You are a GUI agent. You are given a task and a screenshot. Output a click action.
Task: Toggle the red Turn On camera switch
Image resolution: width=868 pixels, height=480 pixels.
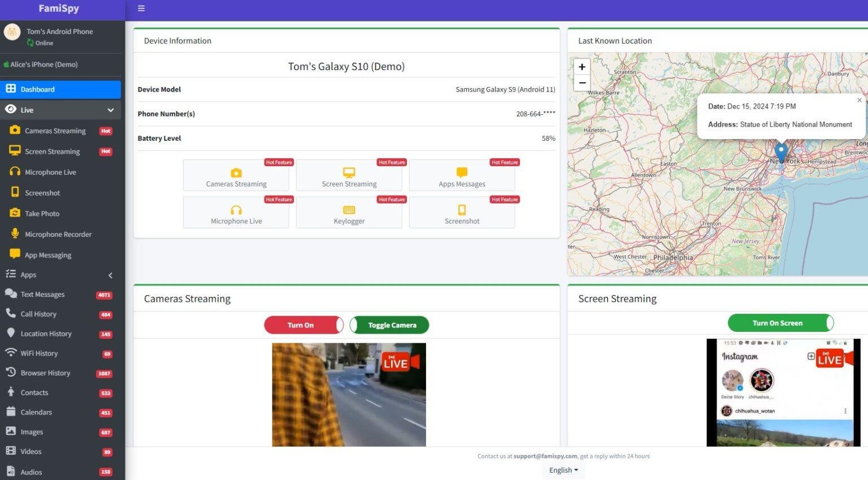303,325
